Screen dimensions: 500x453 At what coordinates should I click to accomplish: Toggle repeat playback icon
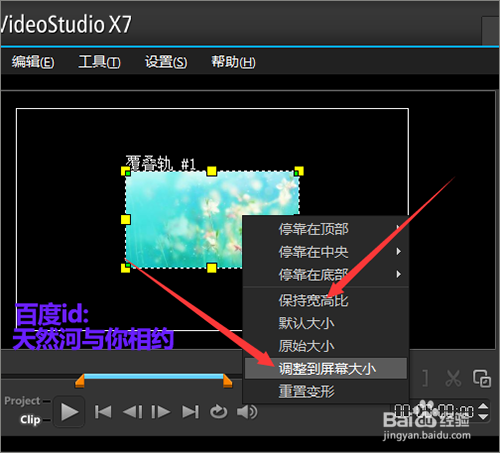coord(219,412)
